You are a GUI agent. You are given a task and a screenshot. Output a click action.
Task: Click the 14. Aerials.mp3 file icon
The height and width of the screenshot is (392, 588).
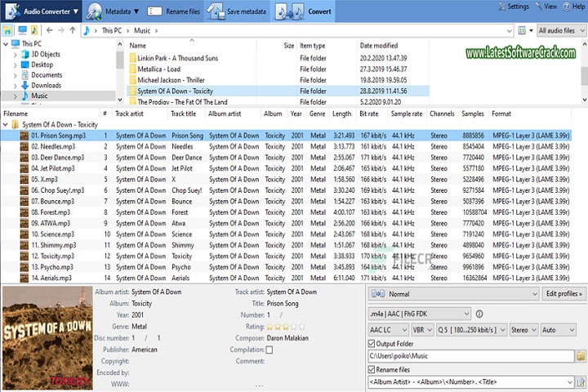point(24,278)
